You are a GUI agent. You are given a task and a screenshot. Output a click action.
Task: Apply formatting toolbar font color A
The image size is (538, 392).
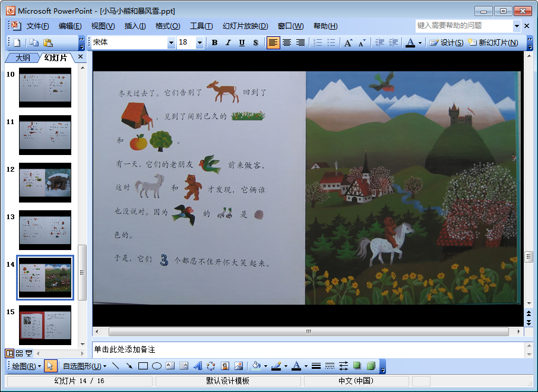[410, 43]
